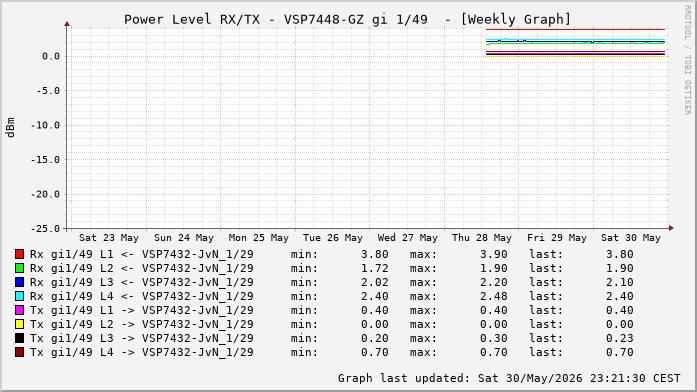Click the black Tx L3 legend swatch
This screenshot has width=697, height=392.
click(x=19, y=338)
